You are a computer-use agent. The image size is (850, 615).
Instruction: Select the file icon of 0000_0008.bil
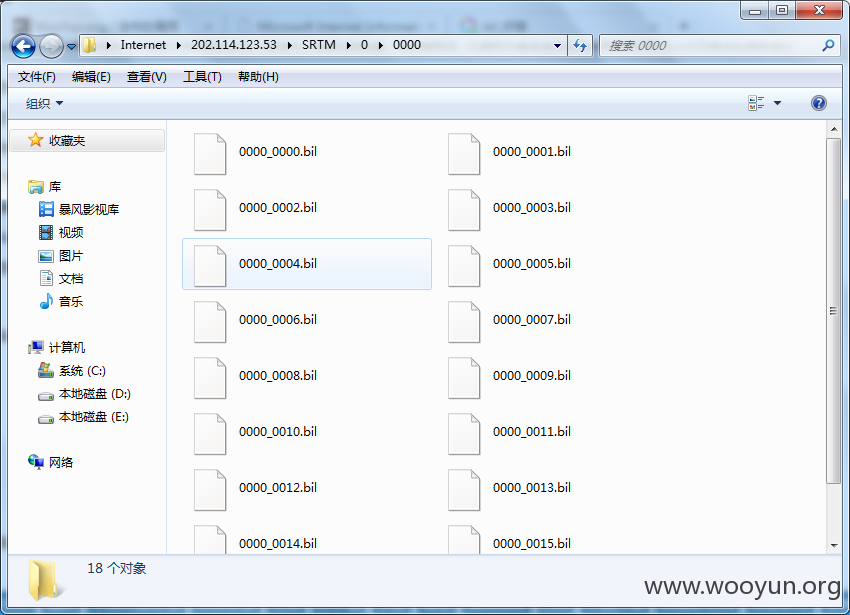[x=210, y=378]
